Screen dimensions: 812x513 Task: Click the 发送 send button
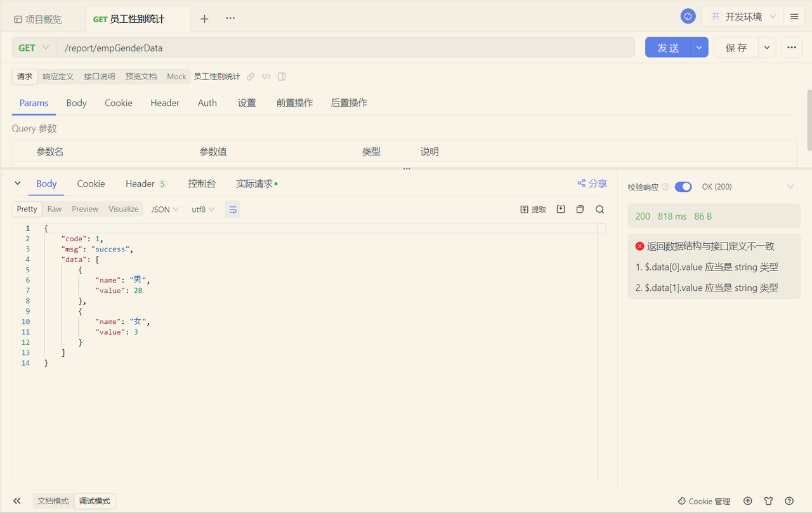(668, 47)
